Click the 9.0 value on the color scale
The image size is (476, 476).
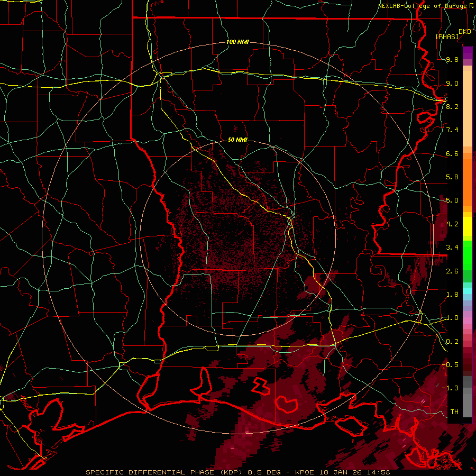tap(452, 83)
